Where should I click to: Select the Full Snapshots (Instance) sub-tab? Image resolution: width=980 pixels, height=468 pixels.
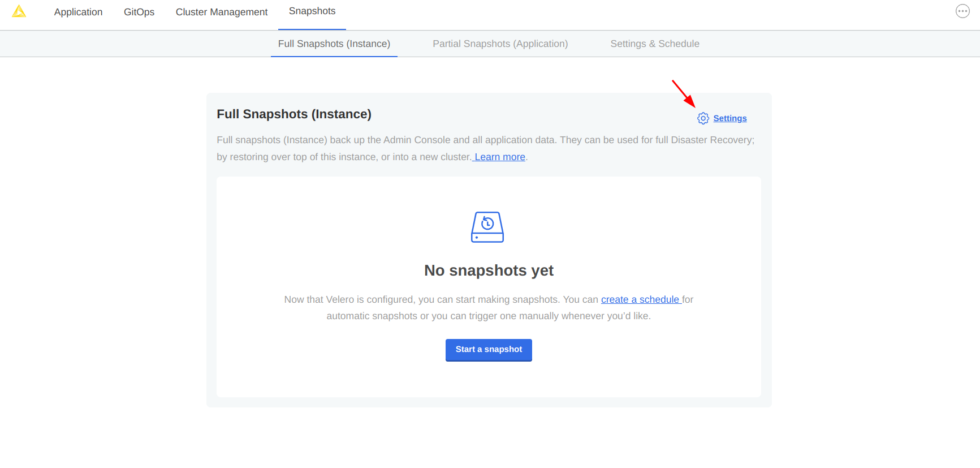pos(334,44)
